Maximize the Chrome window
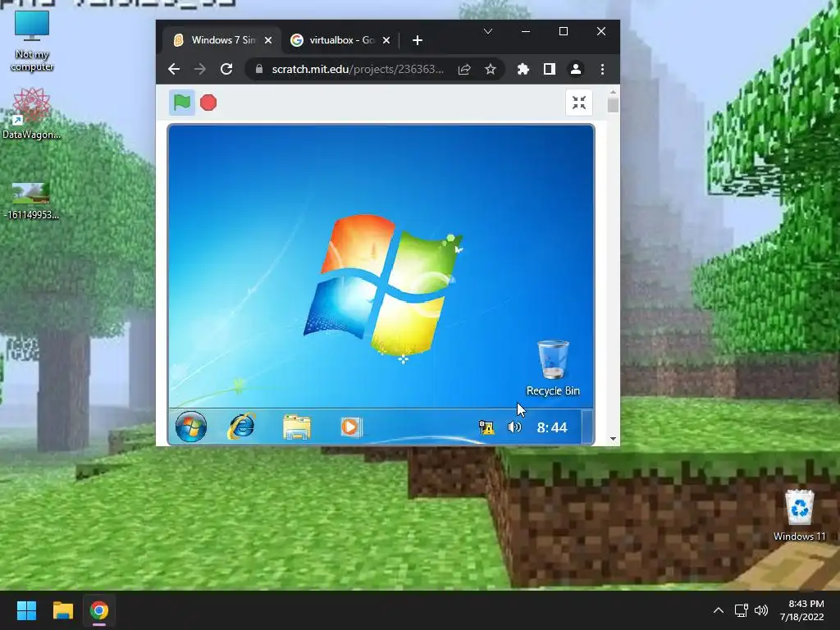This screenshot has height=630, width=840. pos(563,32)
